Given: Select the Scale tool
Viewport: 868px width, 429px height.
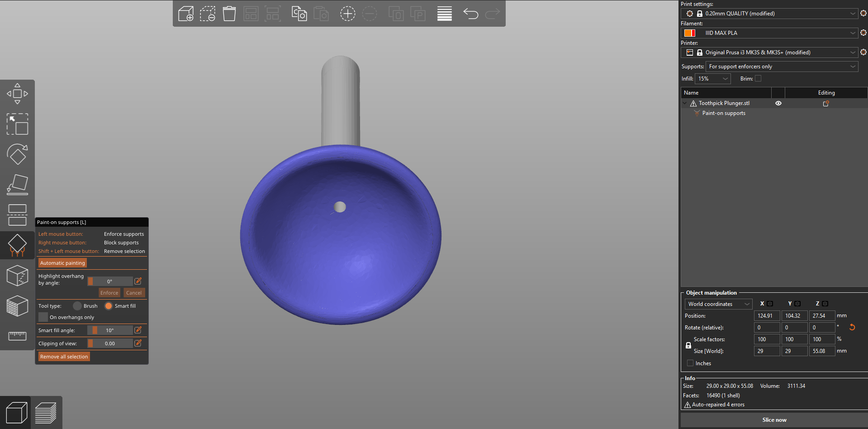Looking at the screenshot, I should (17, 124).
